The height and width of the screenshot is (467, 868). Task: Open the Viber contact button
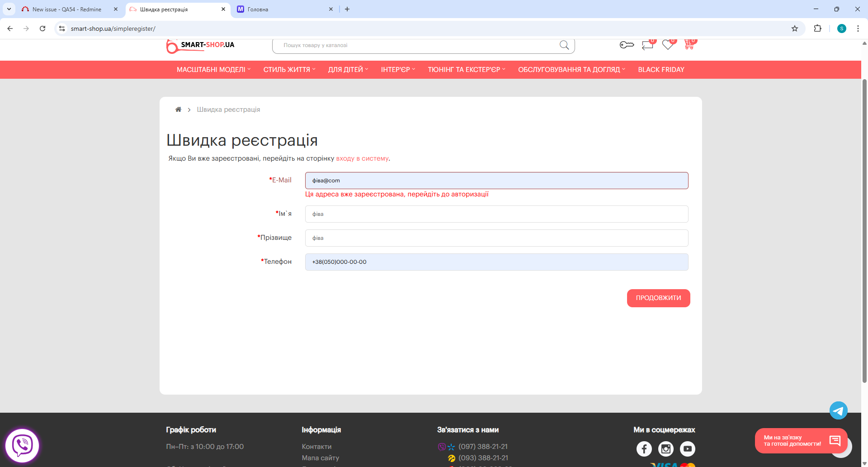click(x=22, y=445)
